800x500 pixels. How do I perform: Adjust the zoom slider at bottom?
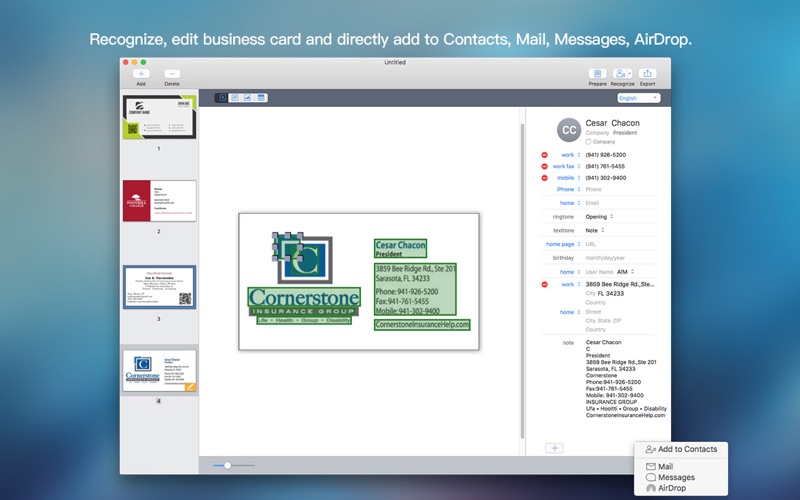(x=228, y=465)
